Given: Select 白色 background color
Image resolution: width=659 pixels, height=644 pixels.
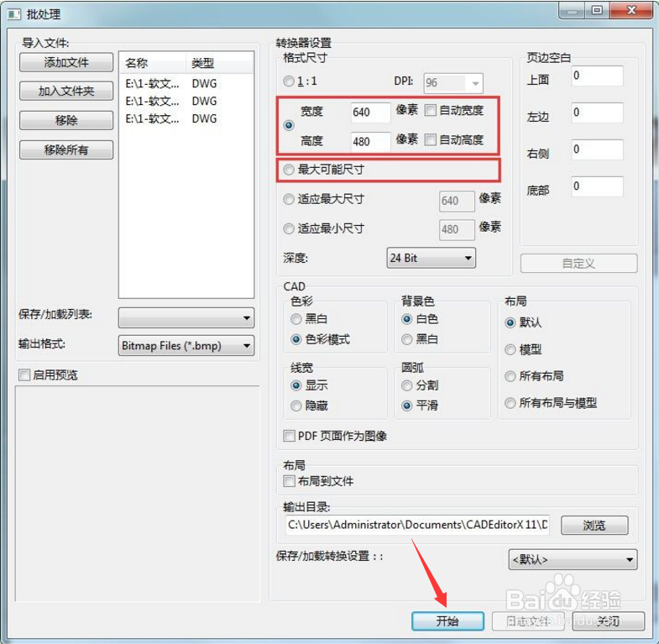Looking at the screenshot, I should [407, 319].
